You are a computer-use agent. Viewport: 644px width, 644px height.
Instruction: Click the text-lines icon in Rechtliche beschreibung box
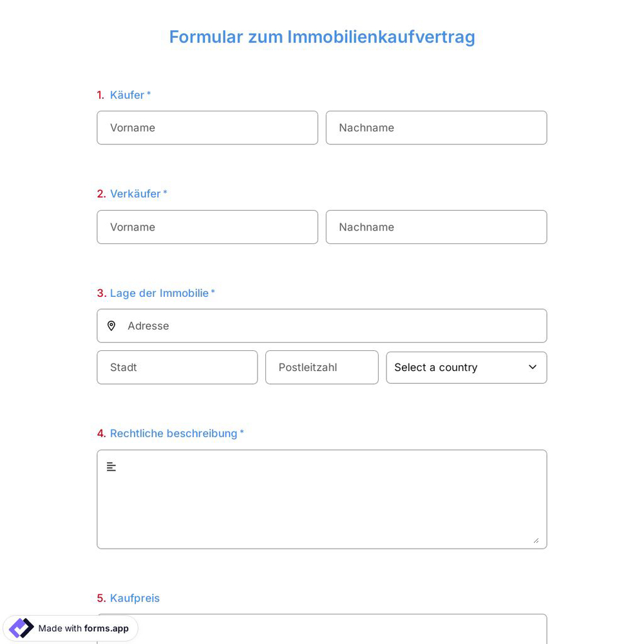111,466
